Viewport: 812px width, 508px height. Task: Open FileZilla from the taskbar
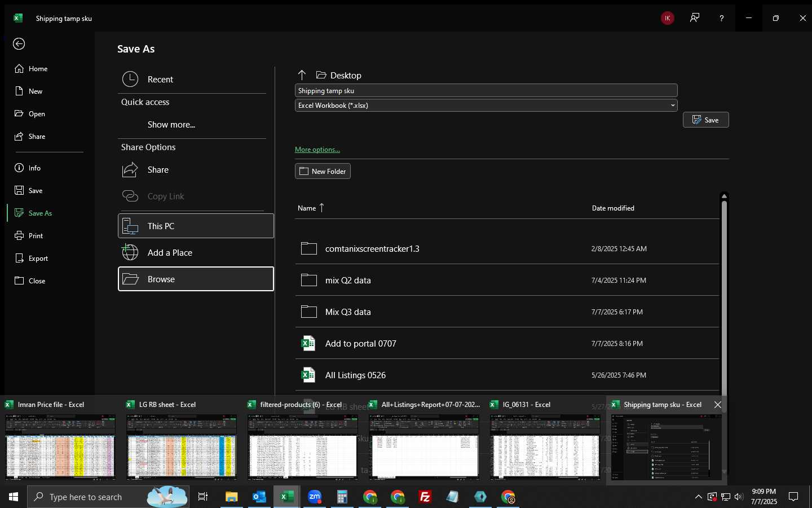pos(425,497)
